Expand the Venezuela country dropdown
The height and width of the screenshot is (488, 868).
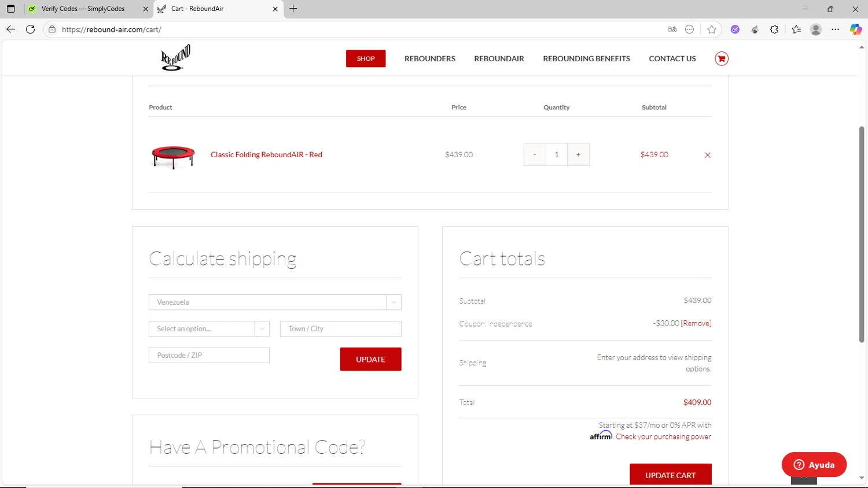(x=275, y=302)
